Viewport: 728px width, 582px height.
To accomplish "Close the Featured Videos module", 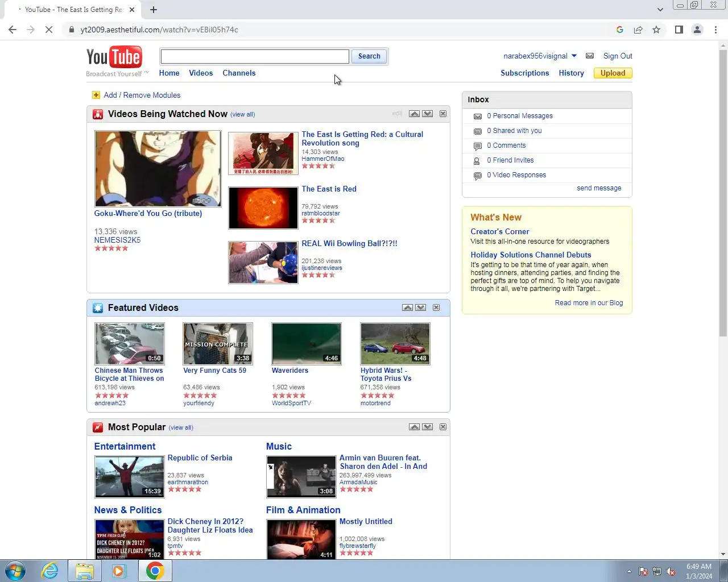I will point(436,307).
